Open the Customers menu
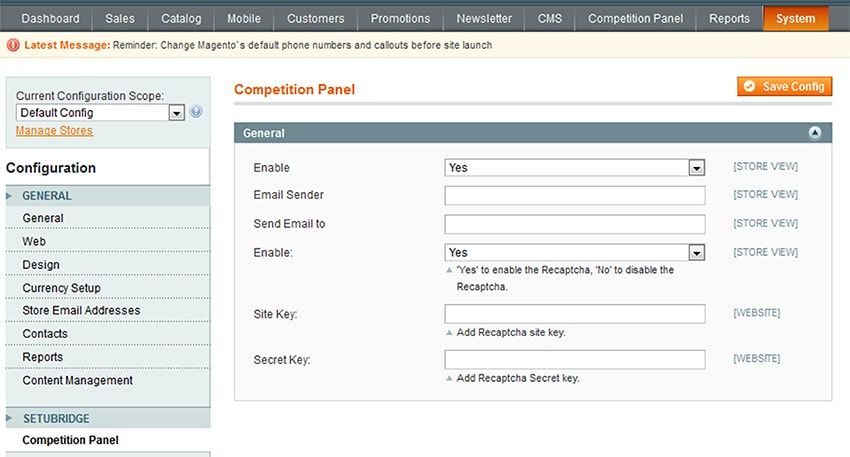This screenshot has height=457, width=850. tap(315, 18)
